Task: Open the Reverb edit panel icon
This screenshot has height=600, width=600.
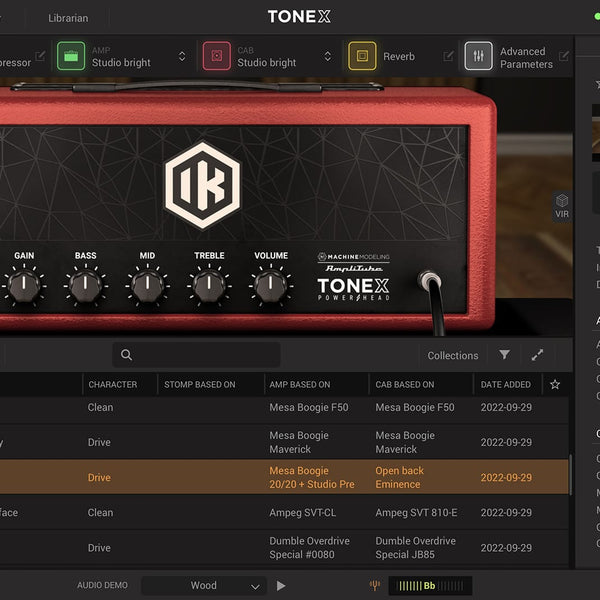Action: (x=448, y=56)
